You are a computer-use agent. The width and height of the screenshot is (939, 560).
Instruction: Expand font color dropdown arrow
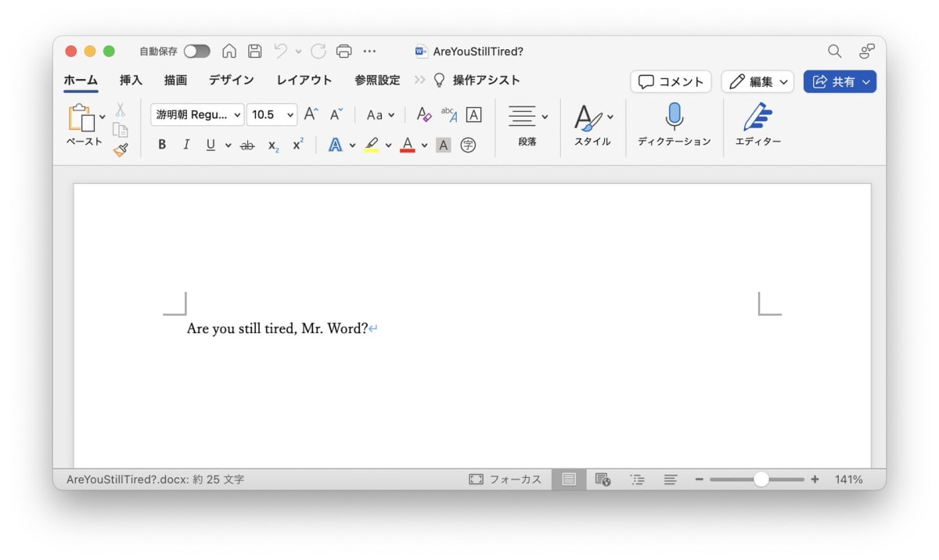click(424, 145)
